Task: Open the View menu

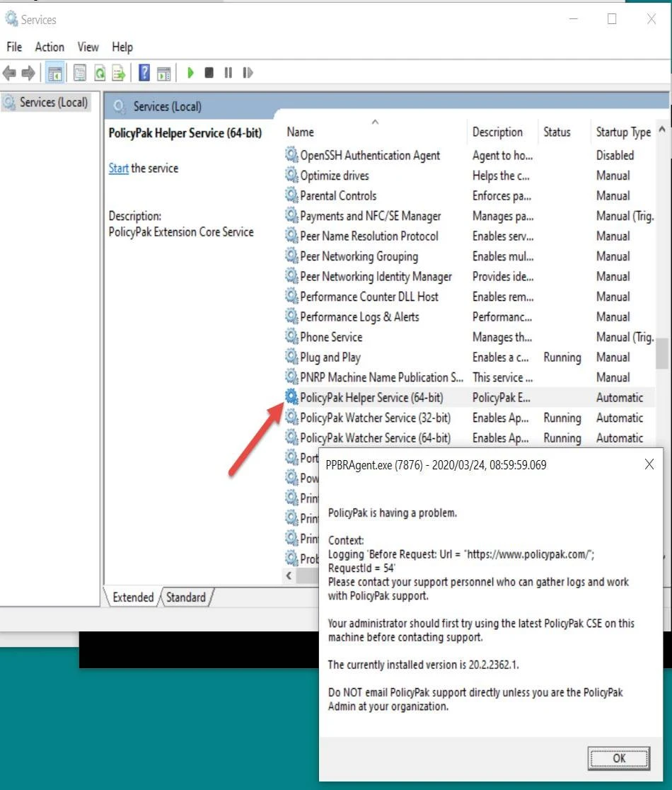Action: [x=88, y=47]
